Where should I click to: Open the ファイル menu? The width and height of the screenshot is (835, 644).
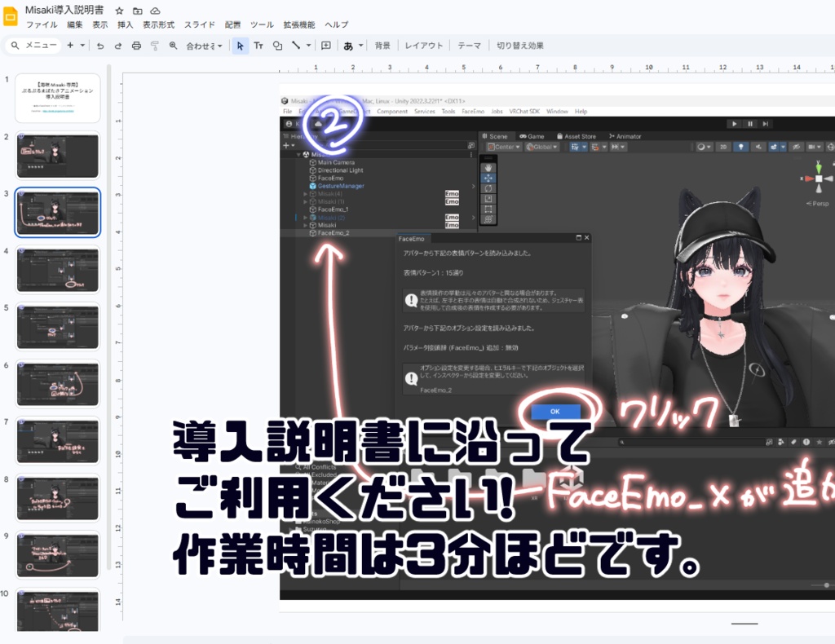pyautogui.click(x=42, y=24)
